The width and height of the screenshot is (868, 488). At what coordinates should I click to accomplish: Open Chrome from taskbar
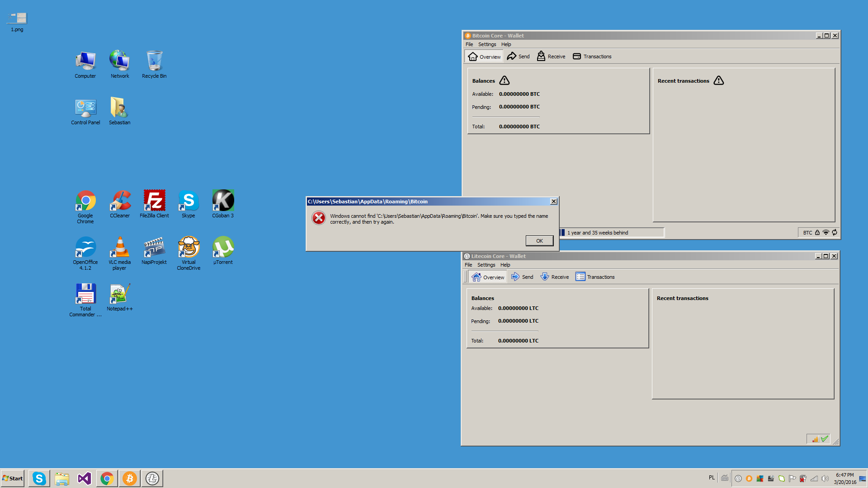(107, 479)
